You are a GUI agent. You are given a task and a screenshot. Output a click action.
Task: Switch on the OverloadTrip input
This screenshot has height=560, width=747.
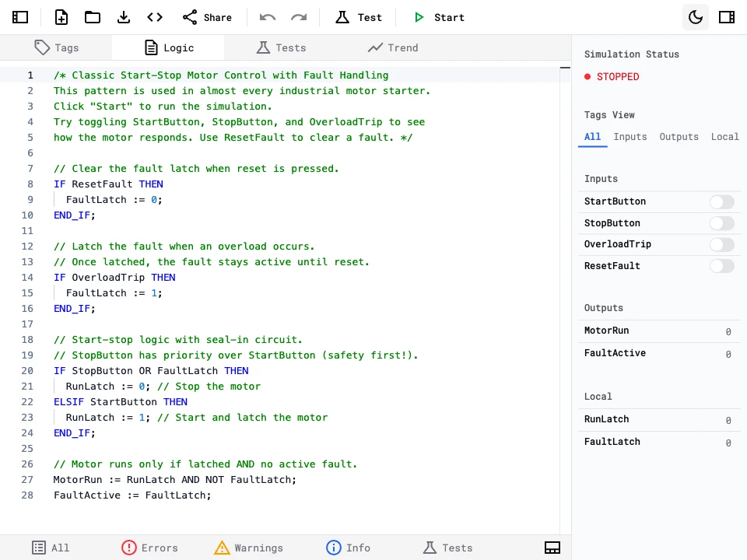[721, 244]
